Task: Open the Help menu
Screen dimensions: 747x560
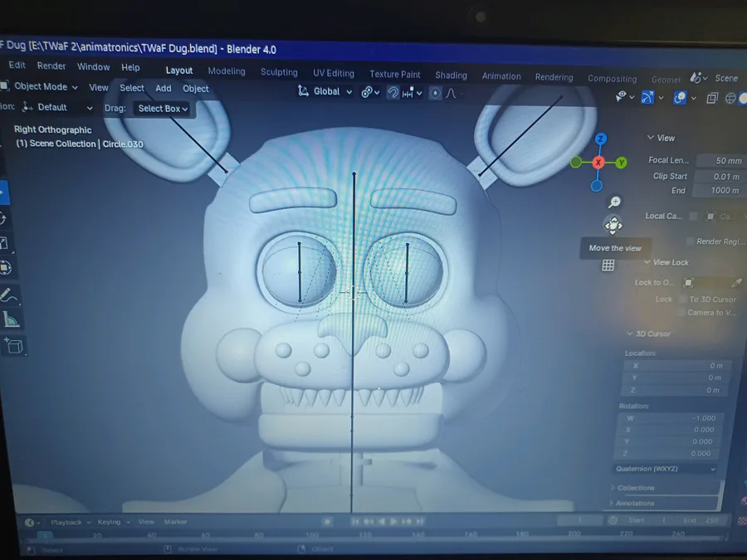Action: point(130,68)
